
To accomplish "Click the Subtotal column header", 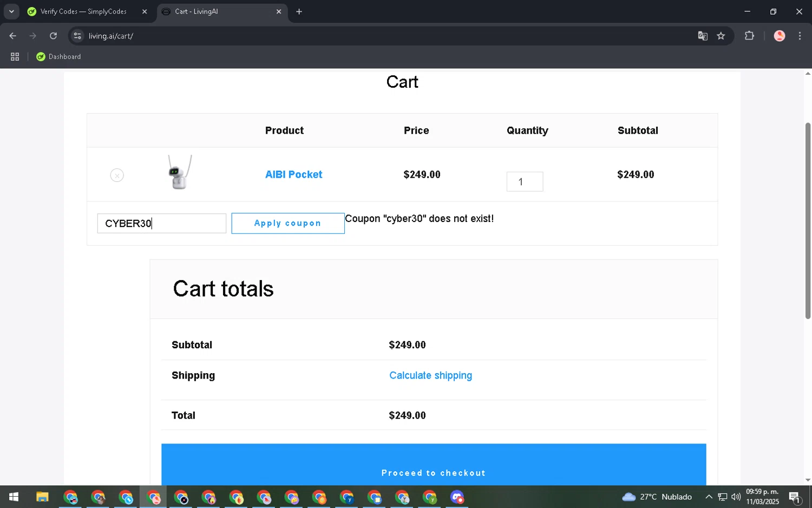I will point(638,131).
